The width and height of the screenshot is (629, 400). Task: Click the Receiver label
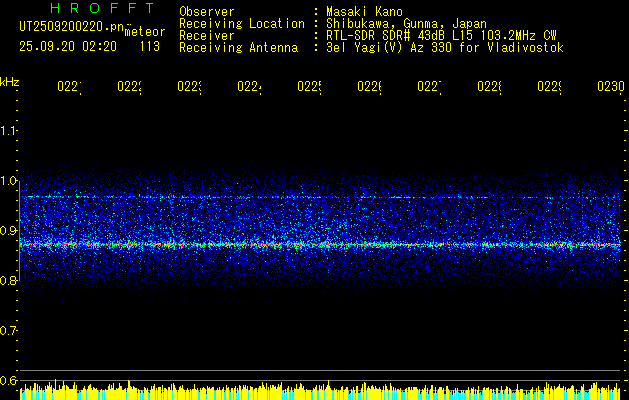click(207, 36)
